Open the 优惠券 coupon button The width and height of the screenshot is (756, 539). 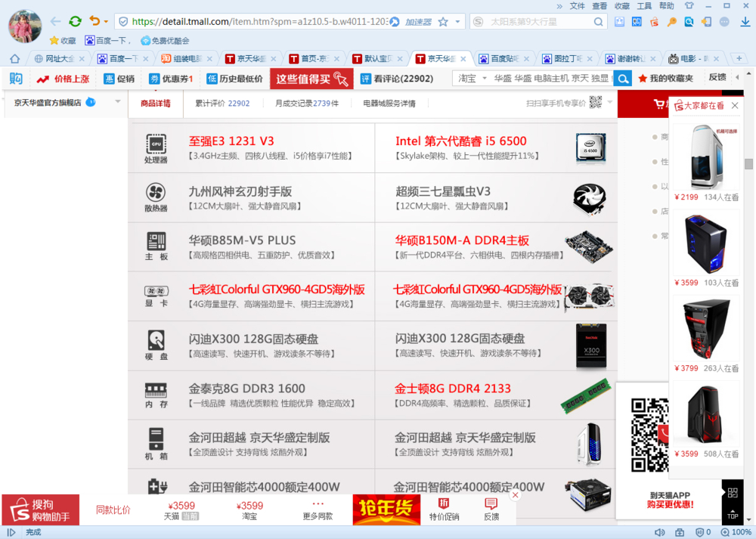(171, 79)
